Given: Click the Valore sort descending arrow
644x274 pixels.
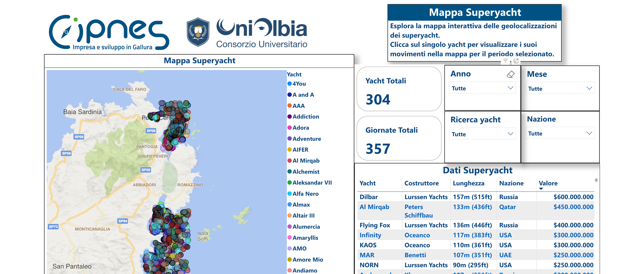Looking at the screenshot, I should [541, 189].
